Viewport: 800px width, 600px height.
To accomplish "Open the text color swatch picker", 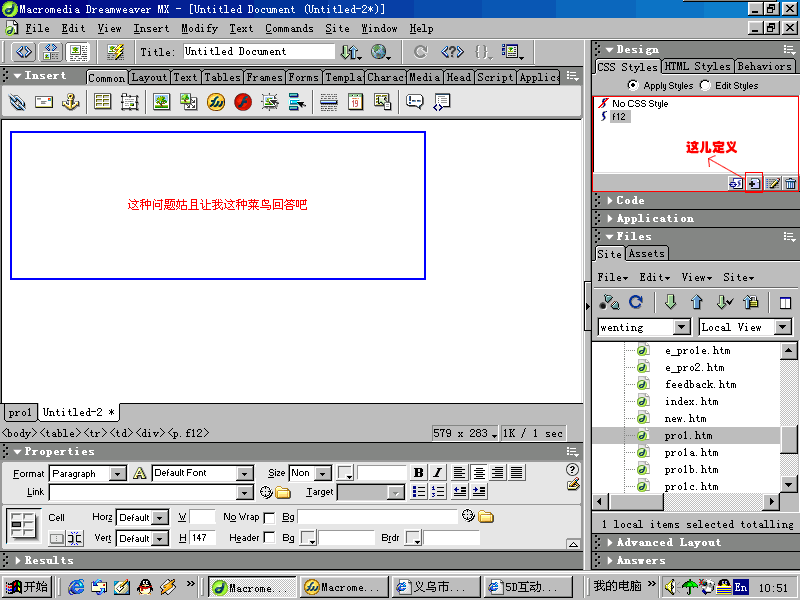I will click(345, 473).
